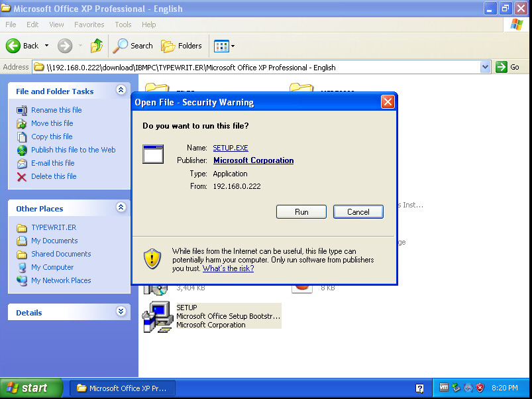Click the What's the risk? link
The width and height of the screenshot is (532, 399).
coord(229,268)
